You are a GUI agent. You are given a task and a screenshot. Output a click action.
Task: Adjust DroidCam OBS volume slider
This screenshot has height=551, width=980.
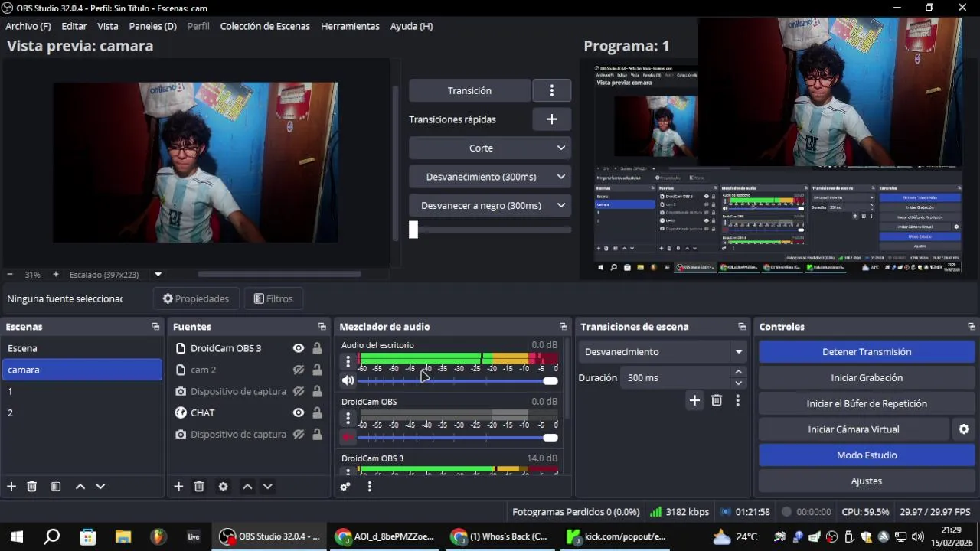pos(458,438)
